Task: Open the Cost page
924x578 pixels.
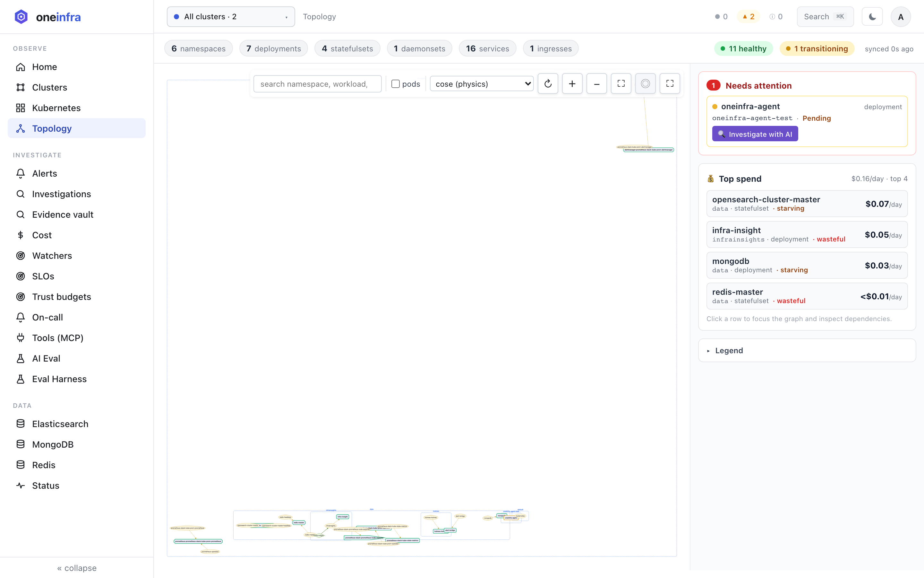Action: point(76,235)
